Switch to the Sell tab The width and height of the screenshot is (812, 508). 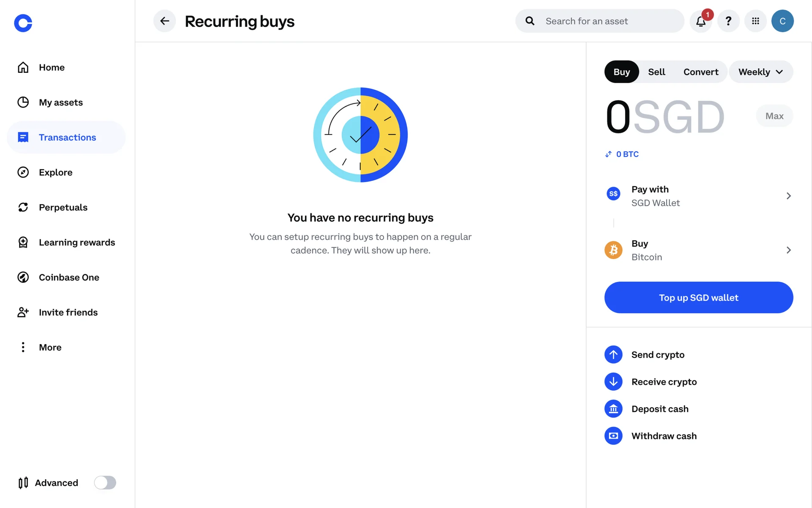point(656,72)
